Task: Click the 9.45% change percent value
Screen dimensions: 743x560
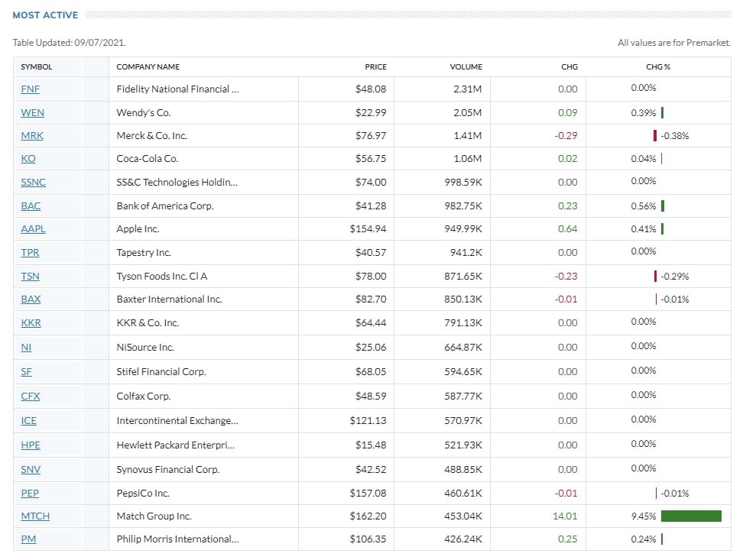Action: (x=644, y=516)
